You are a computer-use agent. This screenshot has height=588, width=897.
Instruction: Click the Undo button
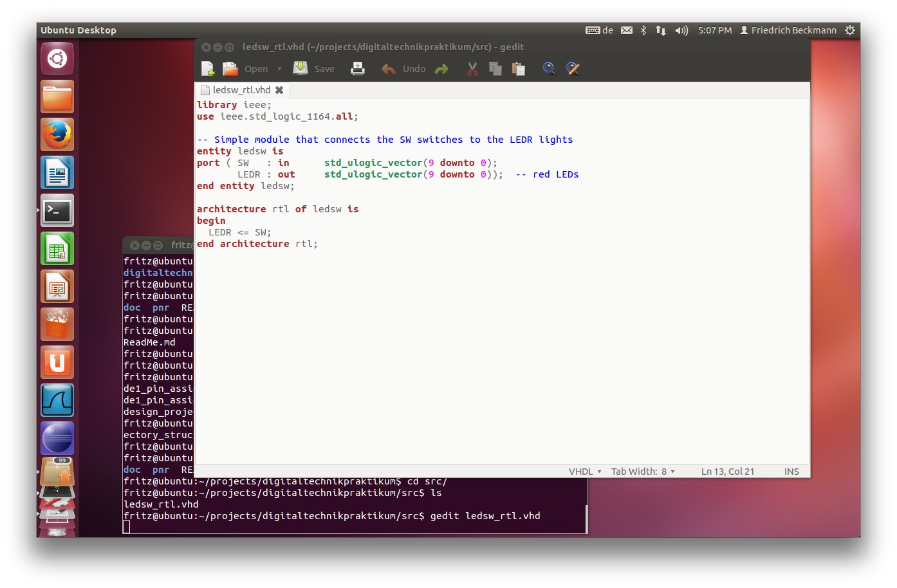click(x=403, y=69)
